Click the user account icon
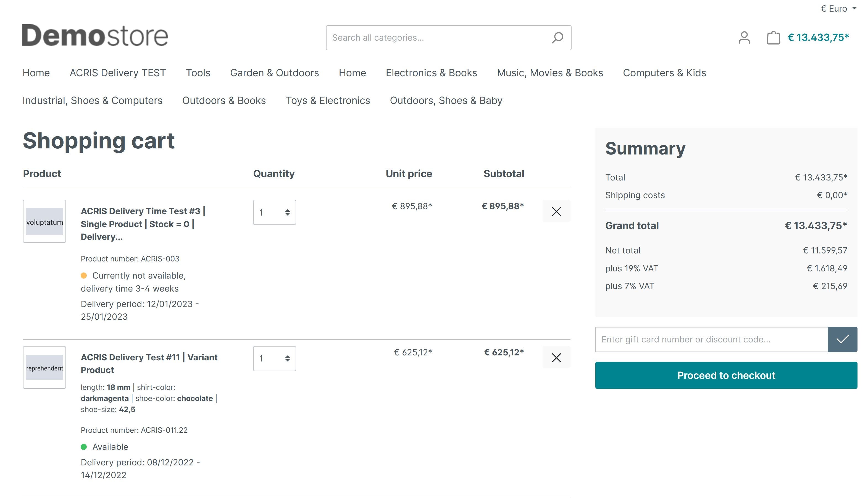Image resolution: width=868 pixels, height=498 pixels. (744, 38)
